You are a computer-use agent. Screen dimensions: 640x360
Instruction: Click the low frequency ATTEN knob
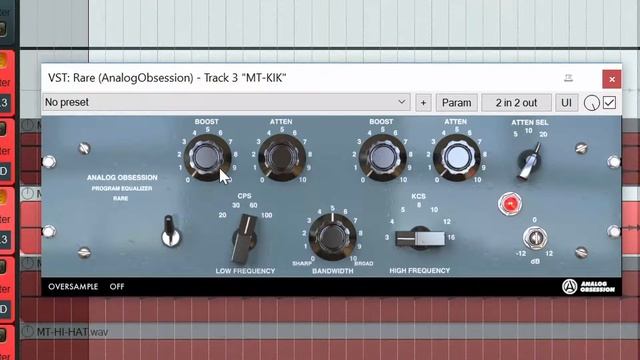pos(282,157)
